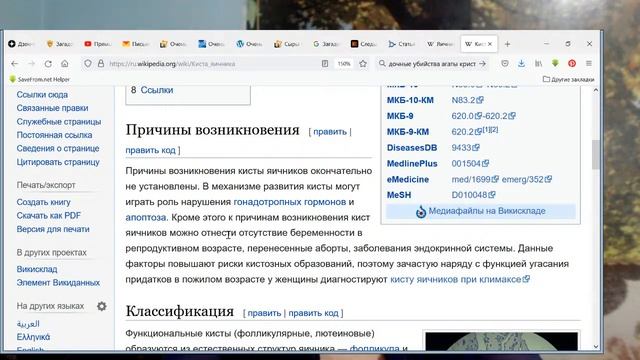Screen dimensions: 640x360
Task: Click править next to Причины возникновения
Action: click(330, 132)
